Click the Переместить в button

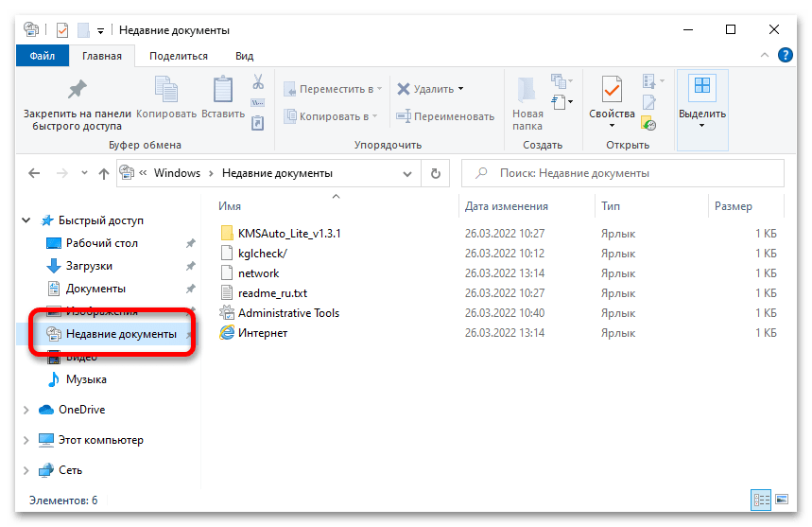[x=332, y=89]
